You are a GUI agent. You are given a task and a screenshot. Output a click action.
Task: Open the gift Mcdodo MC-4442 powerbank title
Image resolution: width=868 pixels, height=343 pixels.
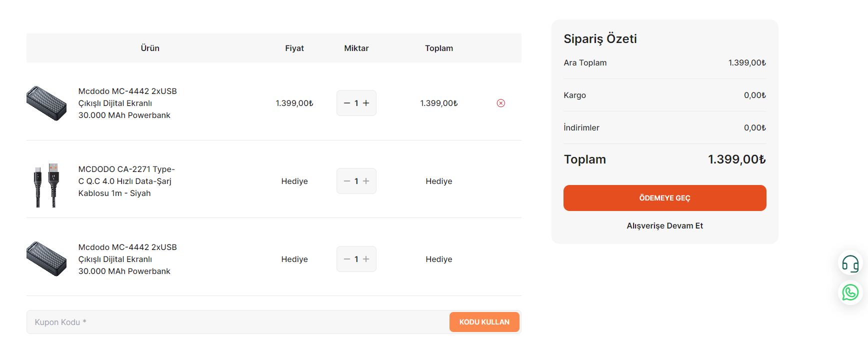click(x=127, y=259)
